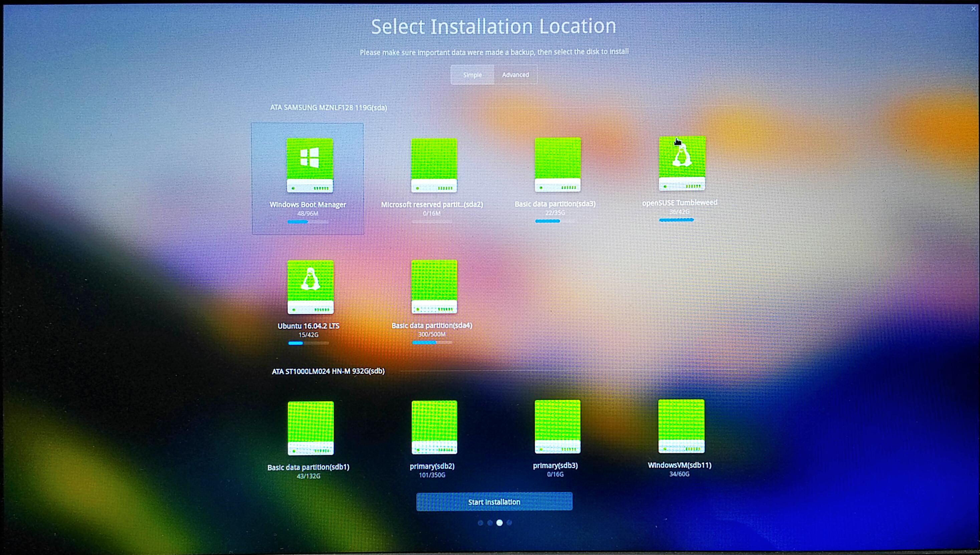This screenshot has height=555, width=980.
Task: Click the Start installation button
Action: click(x=494, y=502)
